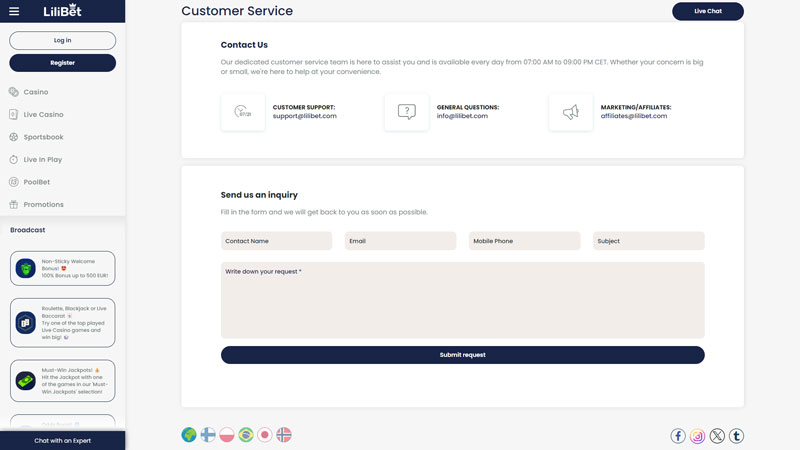Click the X (Twitter) icon
The width and height of the screenshot is (800, 450).
pos(717,436)
